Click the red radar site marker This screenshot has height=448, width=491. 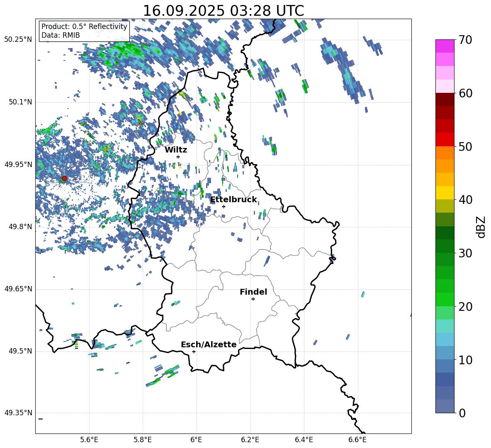tap(64, 179)
